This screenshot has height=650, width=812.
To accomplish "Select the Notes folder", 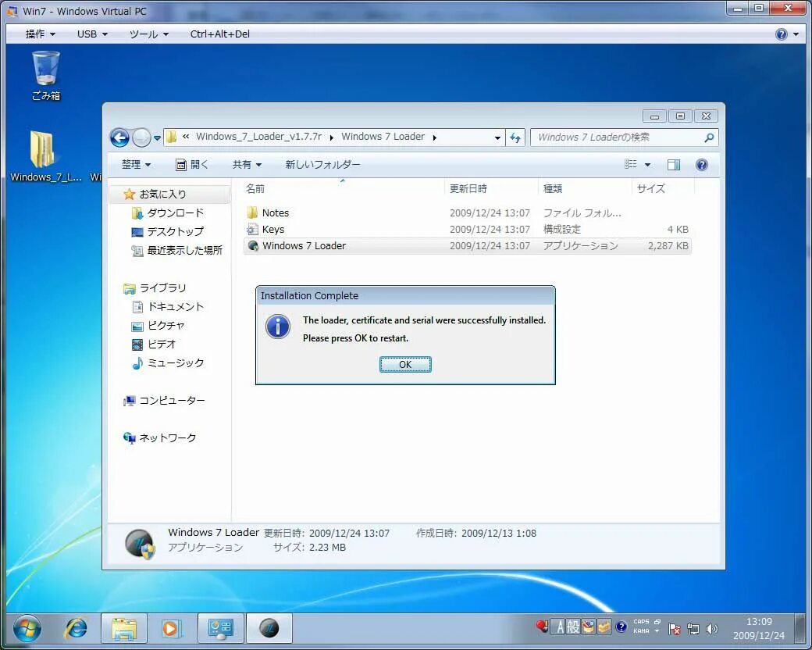I will (467, 212).
